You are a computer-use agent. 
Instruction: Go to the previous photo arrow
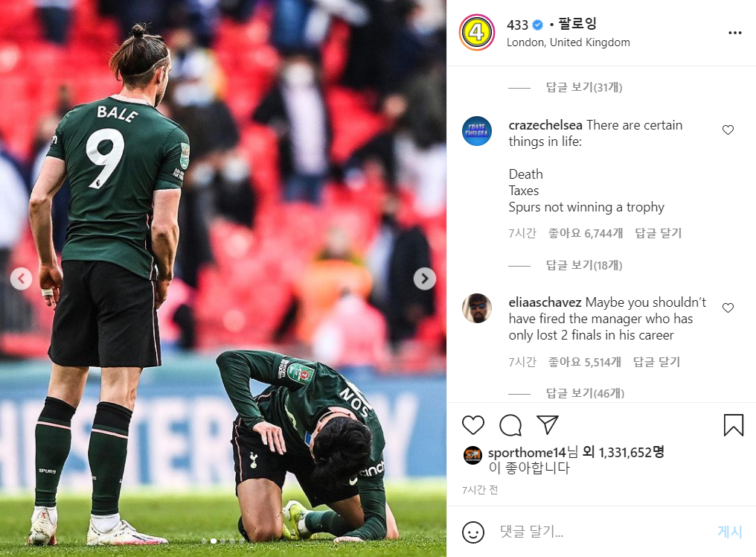[22, 278]
